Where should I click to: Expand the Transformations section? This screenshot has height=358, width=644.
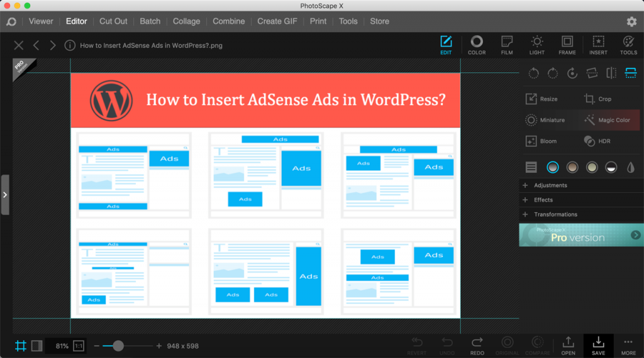click(x=555, y=214)
